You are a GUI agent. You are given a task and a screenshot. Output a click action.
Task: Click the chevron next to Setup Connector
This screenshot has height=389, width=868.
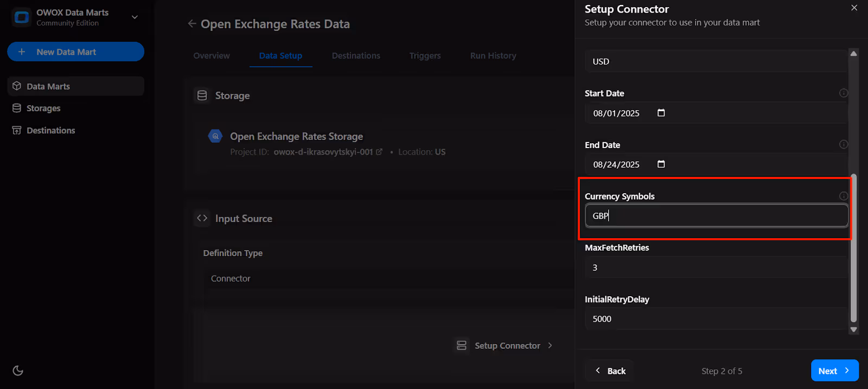[x=550, y=346]
